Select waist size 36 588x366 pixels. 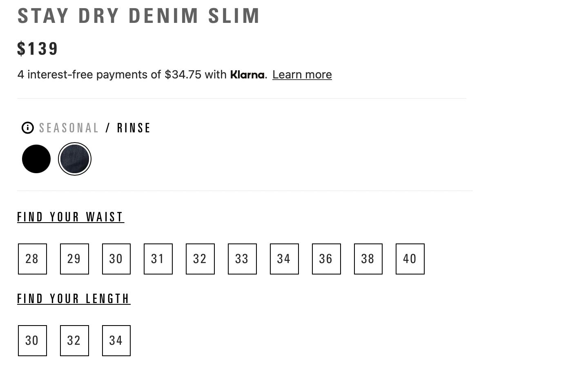[326, 259]
